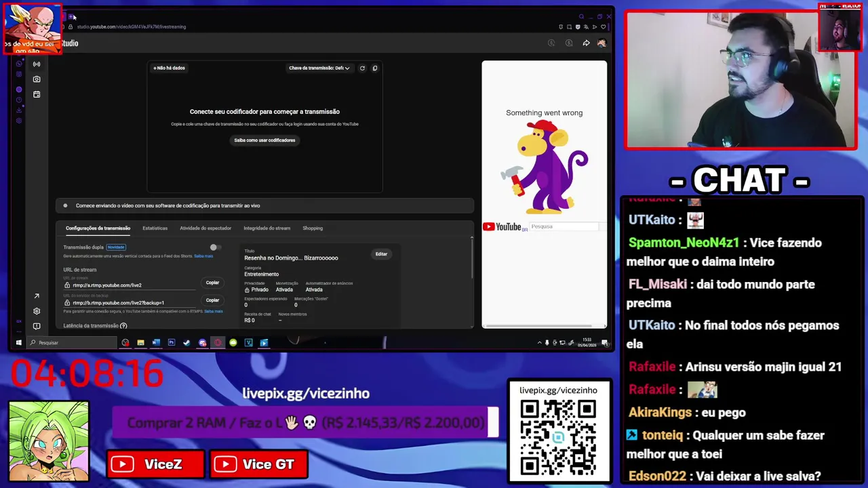Click the external open arrow icon in sidebar
Screen dimensions: 868x488
click(x=37, y=296)
